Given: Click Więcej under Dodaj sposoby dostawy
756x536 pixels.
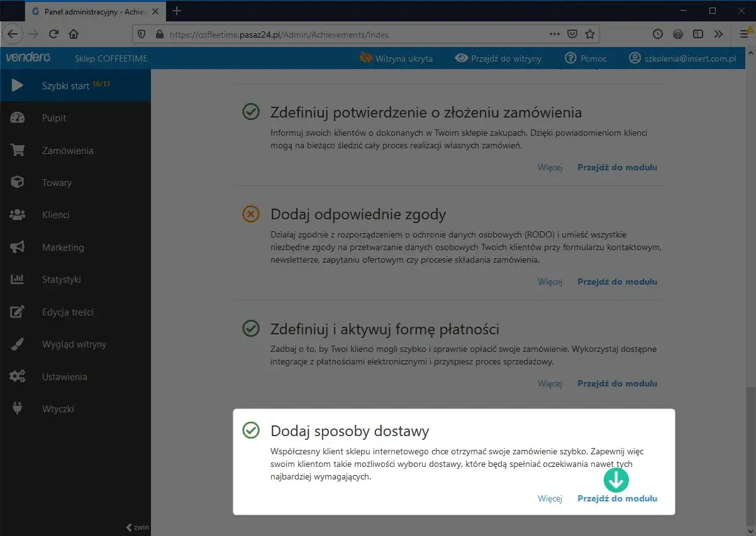Looking at the screenshot, I should pyautogui.click(x=550, y=498).
